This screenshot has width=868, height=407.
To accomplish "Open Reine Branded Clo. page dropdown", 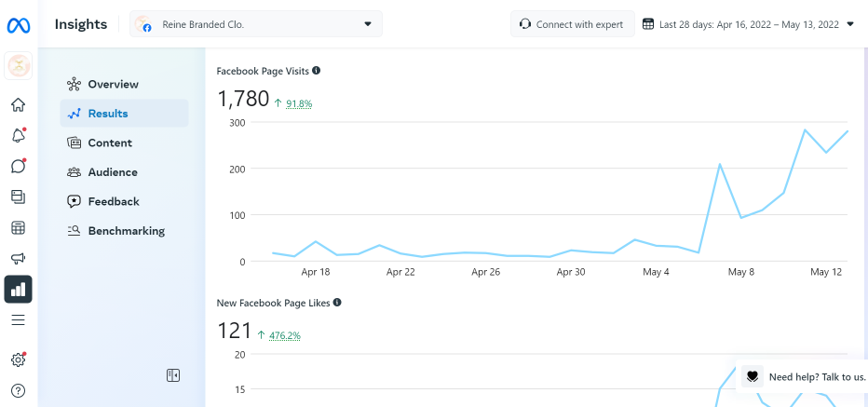I will point(256,24).
